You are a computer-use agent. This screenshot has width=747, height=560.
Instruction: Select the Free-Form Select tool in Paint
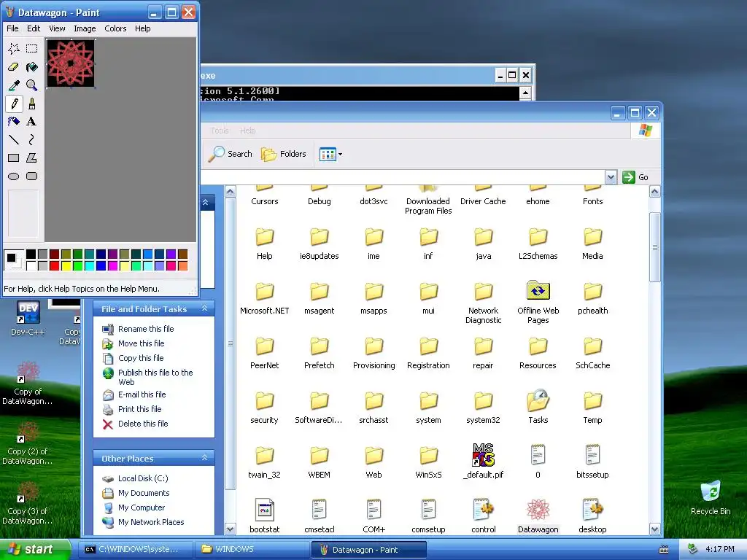click(14, 48)
